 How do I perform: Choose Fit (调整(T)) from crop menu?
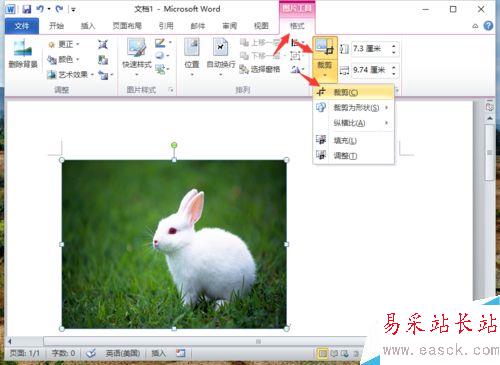click(x=353, y=156)
